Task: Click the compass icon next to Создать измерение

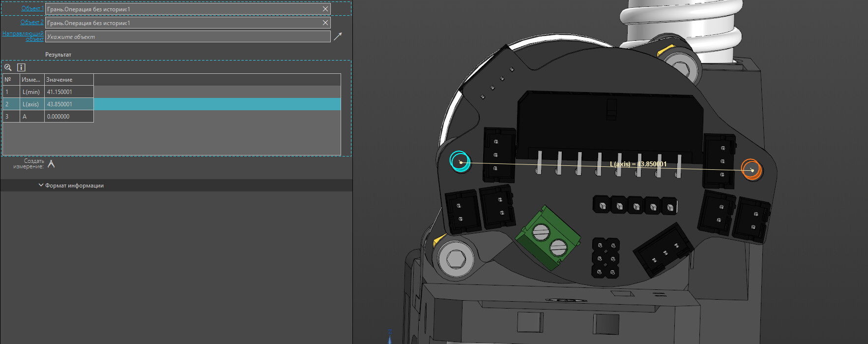Action: 51,164
